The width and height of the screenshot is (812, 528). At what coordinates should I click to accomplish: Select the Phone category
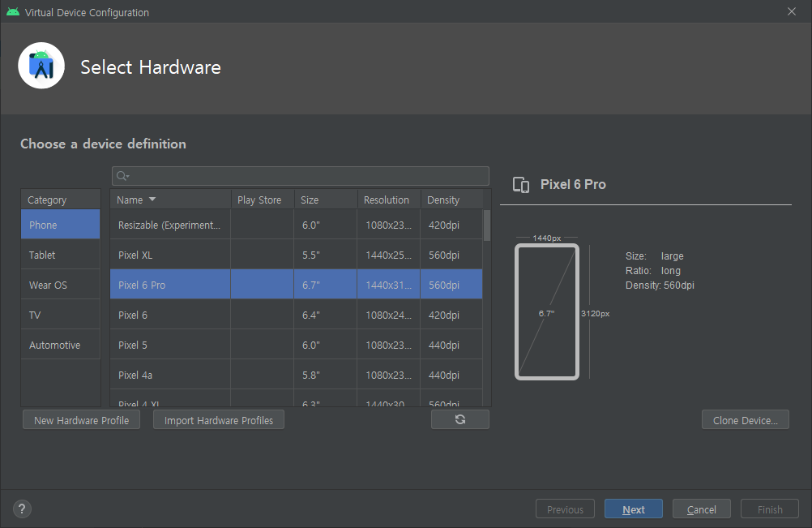[x=61, y=225]
